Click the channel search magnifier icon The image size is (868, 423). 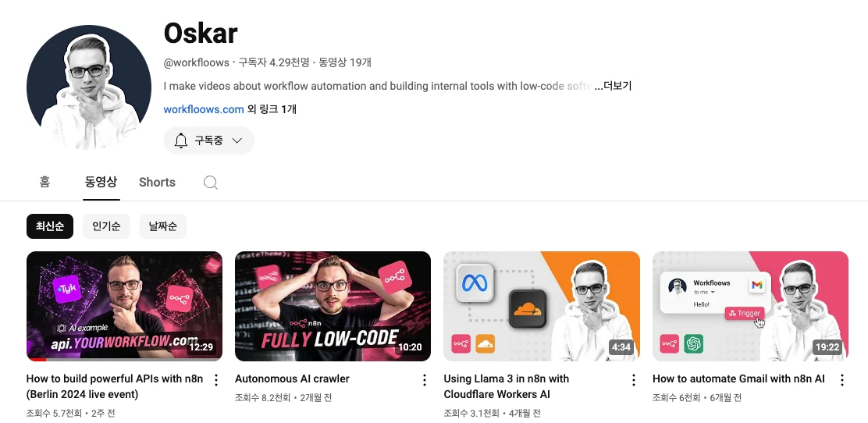tap(210, 183)
